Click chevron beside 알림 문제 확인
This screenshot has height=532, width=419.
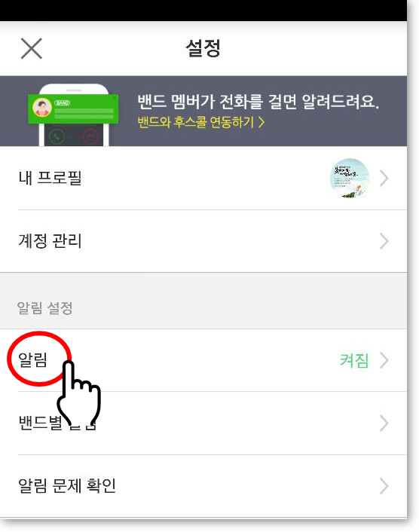pyautogui.click(x=384, y=486)
